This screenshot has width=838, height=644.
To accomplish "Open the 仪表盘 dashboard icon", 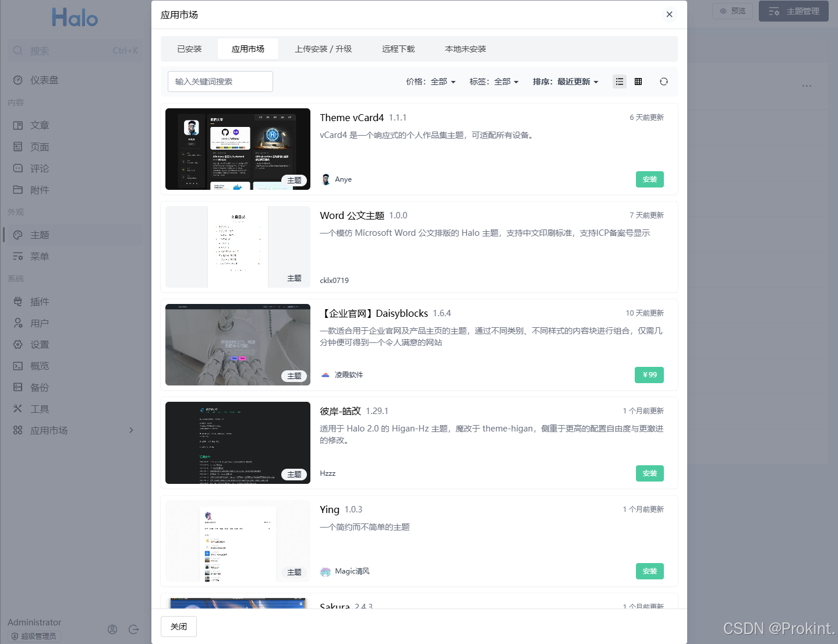I will click(x=18, y=80).
